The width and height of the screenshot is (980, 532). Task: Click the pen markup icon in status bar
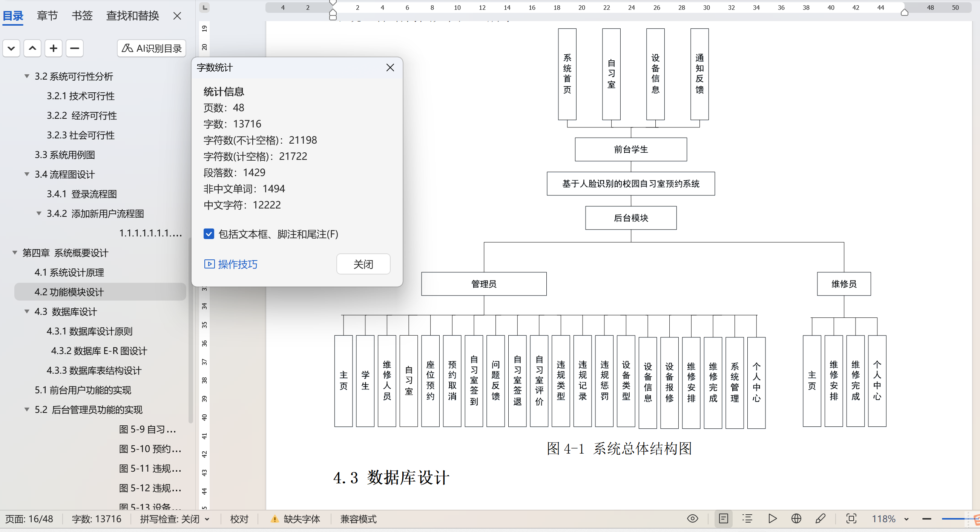click(x=821, y=519)
